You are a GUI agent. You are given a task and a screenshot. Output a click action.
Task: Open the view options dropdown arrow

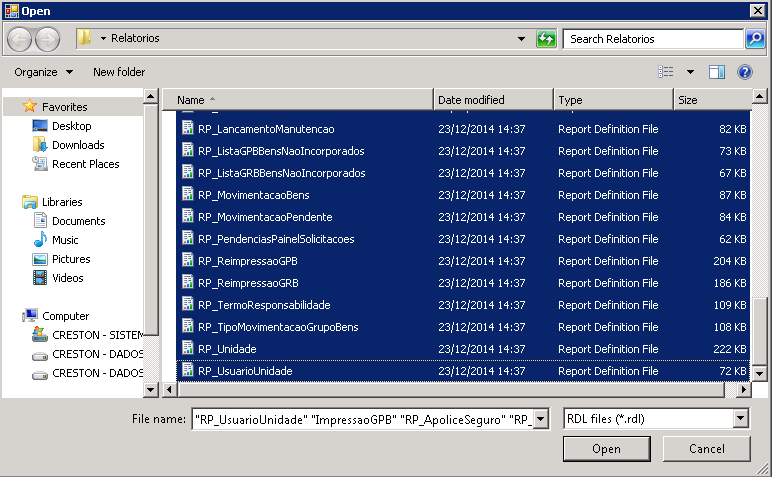click(690, 72)
